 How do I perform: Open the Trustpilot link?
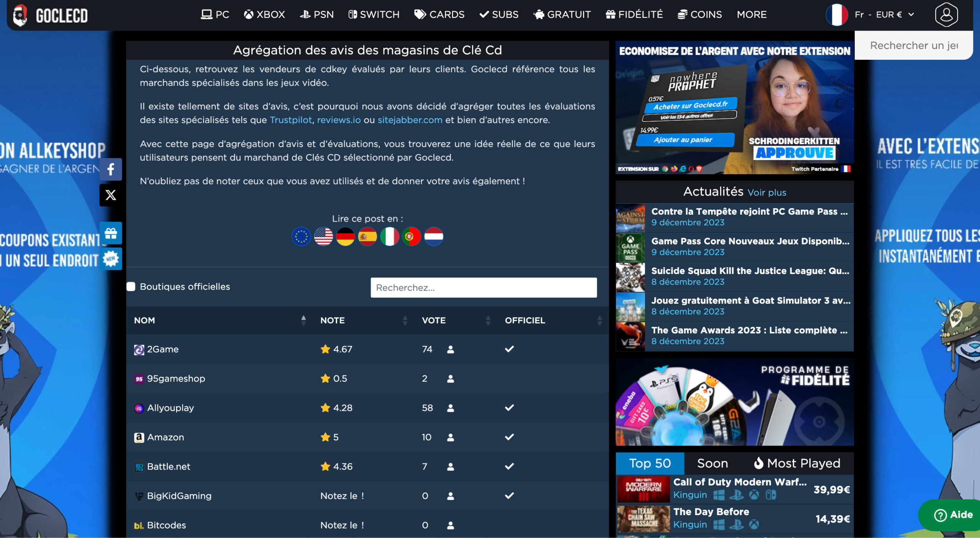(x=291, y=120)
